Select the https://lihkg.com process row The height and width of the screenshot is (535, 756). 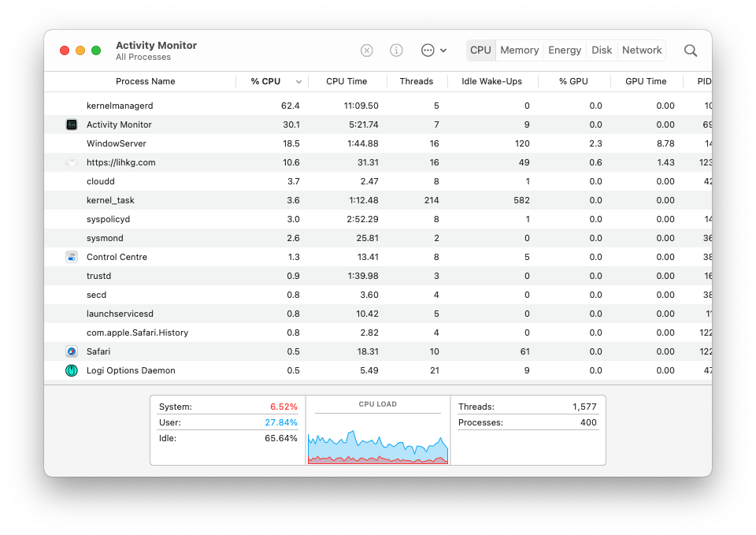378,162
